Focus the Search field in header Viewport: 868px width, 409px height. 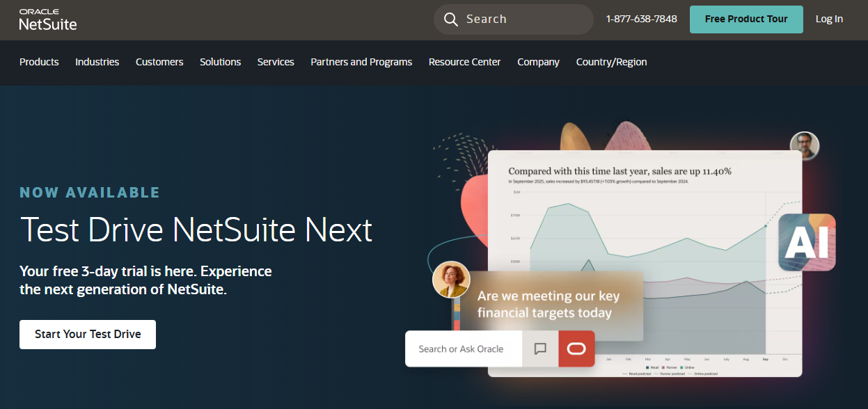click(513, 19)
